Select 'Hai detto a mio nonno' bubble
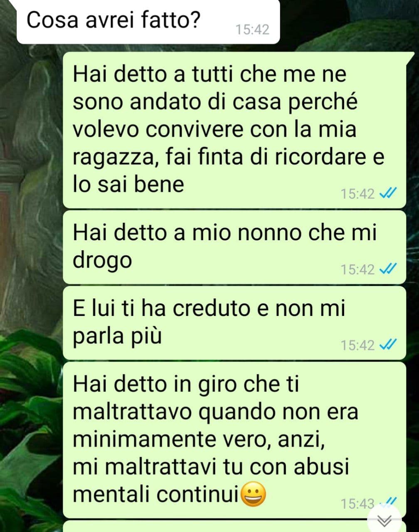The image size is (419, 532). coord(234,247)
